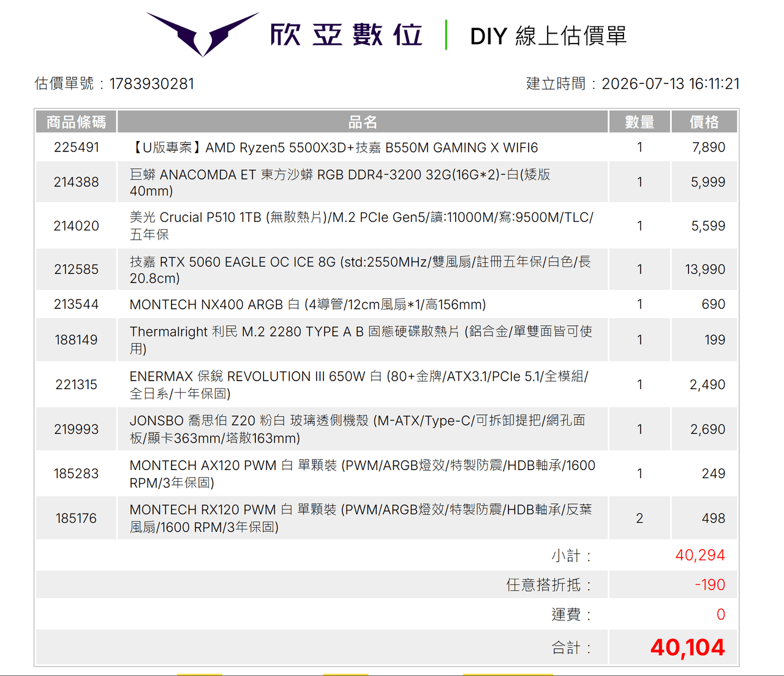Click the price 249
This screenshot has width=784, height=676.
(x=714, y=473)
